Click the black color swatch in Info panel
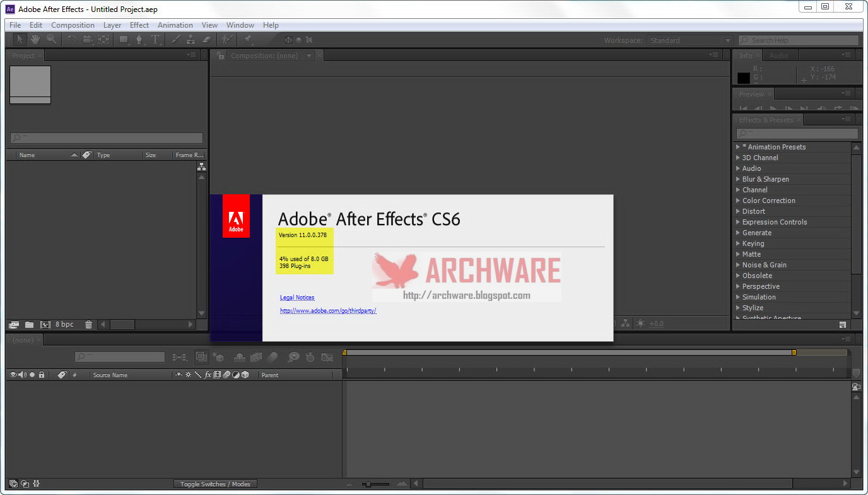 pos(744,78)
